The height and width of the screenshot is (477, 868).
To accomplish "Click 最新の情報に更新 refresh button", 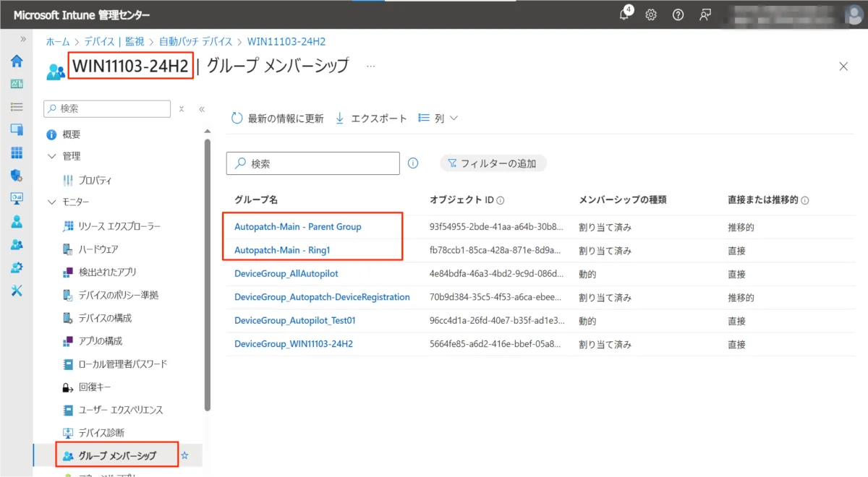I will click(277, 119).
